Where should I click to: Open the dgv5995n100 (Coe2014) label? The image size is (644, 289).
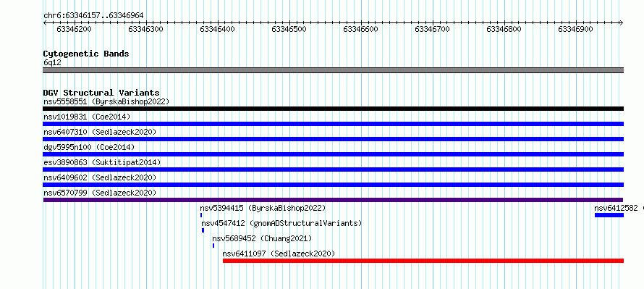click(89, 147)
